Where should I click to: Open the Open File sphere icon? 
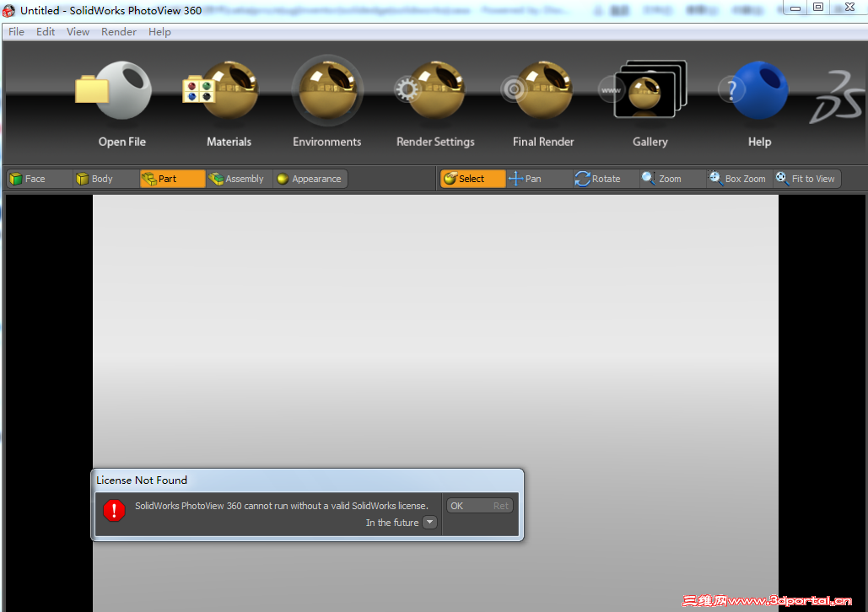(114, 90)
